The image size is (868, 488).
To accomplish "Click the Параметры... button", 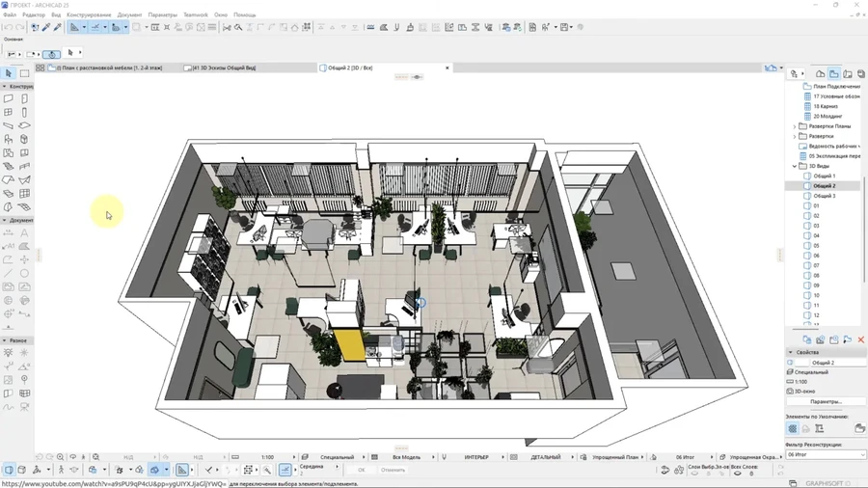I will 825,401.
